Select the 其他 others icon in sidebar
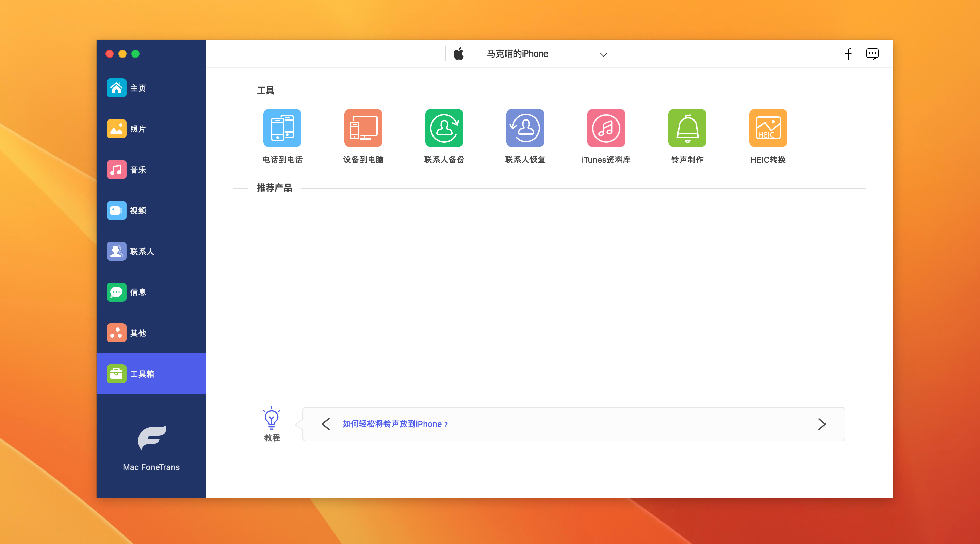980x544 pixels. [116, 333]
